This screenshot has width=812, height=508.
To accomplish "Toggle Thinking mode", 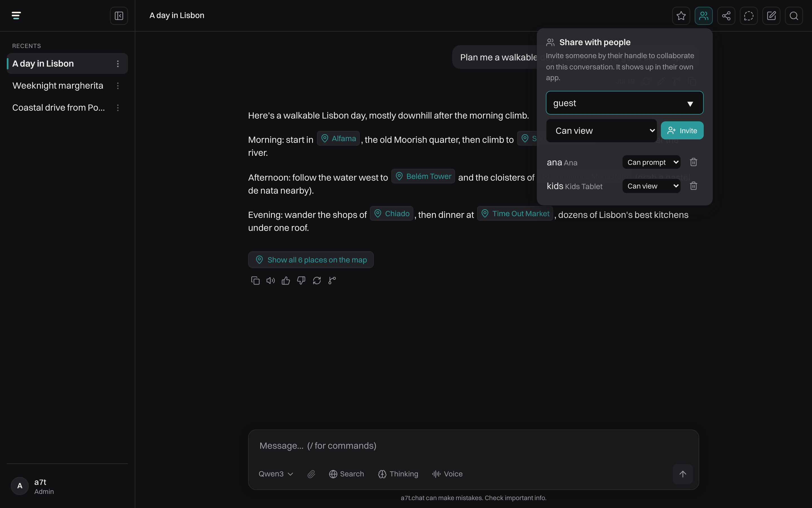I will point(398,474).
